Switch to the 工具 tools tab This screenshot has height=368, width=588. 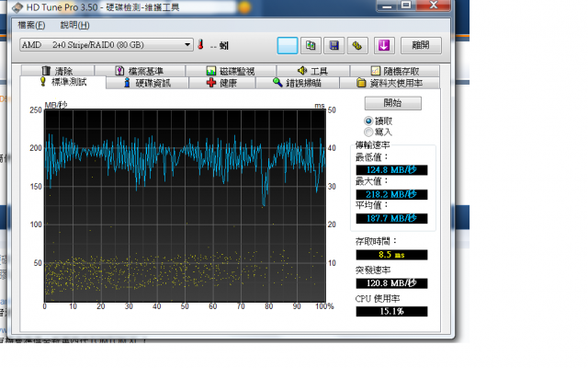[x=312, y=71]
